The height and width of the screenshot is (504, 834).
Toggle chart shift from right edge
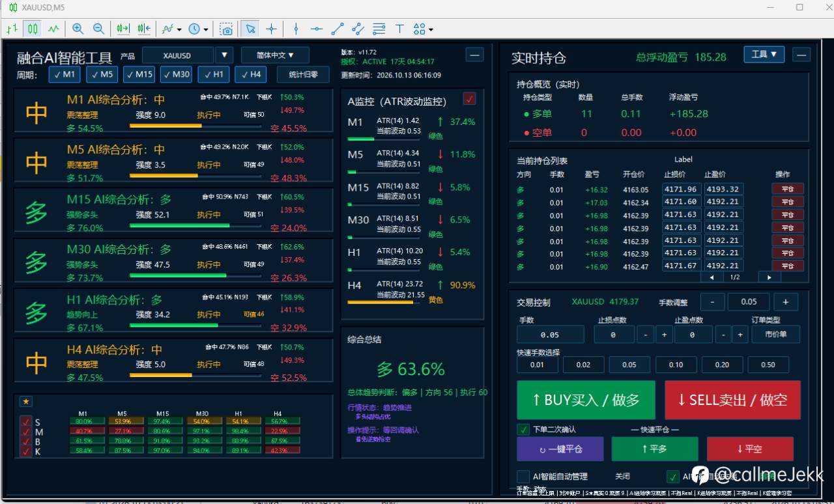pos(144,29)
